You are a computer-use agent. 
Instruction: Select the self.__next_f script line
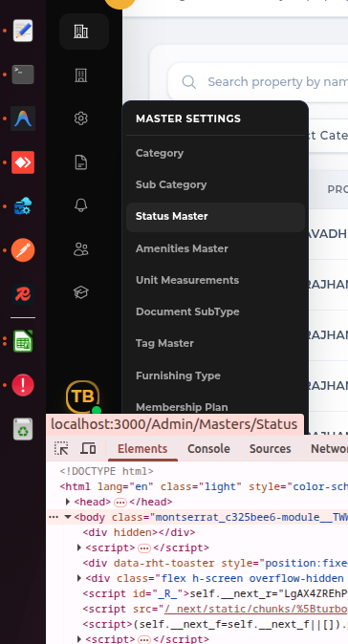click(x=215, y=624)
